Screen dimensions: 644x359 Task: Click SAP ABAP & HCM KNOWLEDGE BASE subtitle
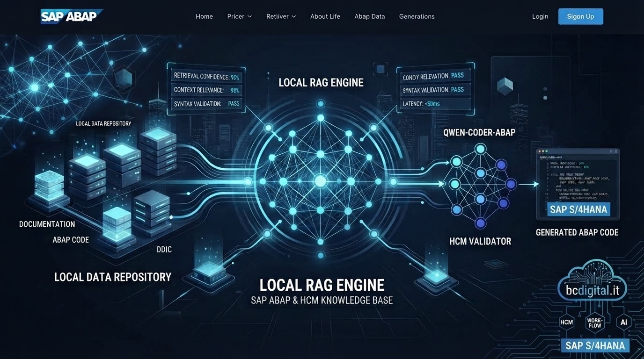[x=322, y=301]
